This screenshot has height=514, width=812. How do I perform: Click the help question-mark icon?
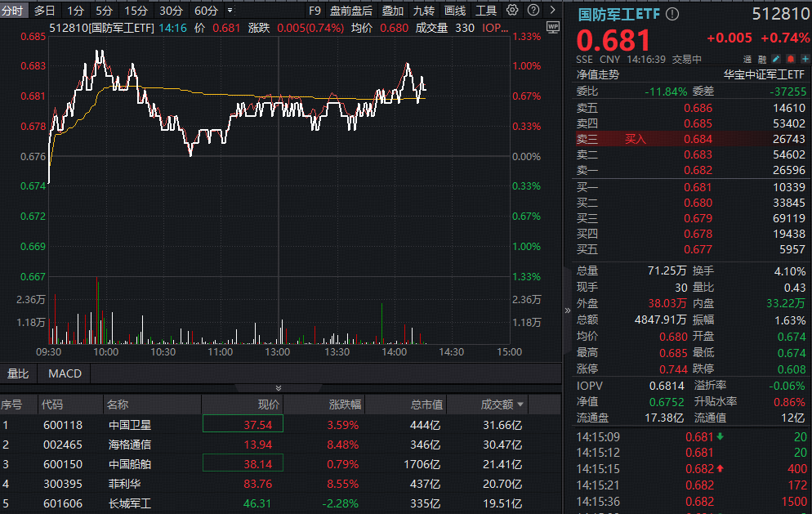(533, 10)
